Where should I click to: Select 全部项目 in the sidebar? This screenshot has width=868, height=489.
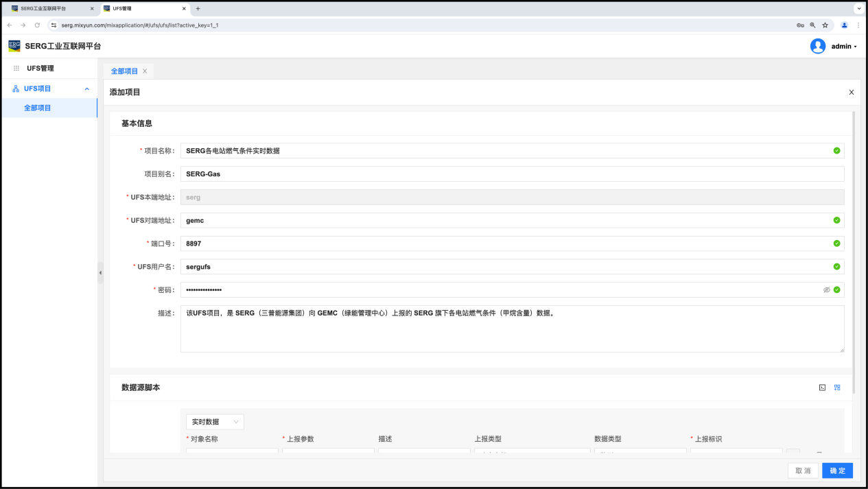[x=38, y=108]
